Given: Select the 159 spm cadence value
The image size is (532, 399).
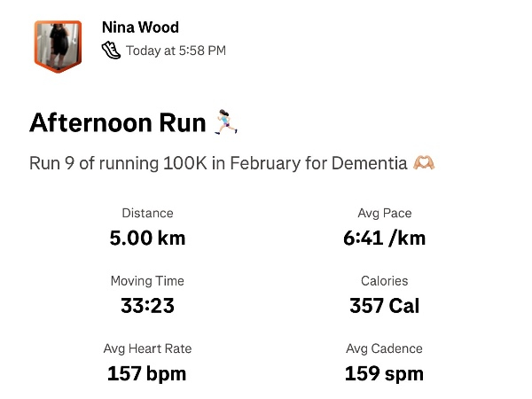Looking at the screenshot, I should [x=384, y=373].
